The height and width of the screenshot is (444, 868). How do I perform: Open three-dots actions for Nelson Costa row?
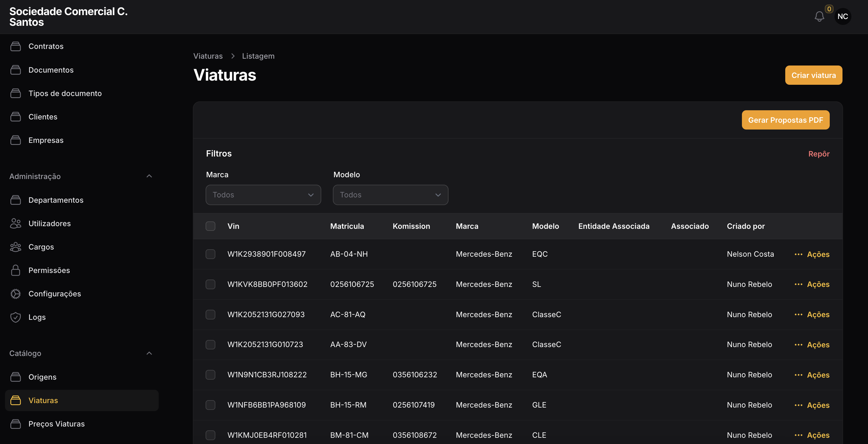tap(798, 254)
